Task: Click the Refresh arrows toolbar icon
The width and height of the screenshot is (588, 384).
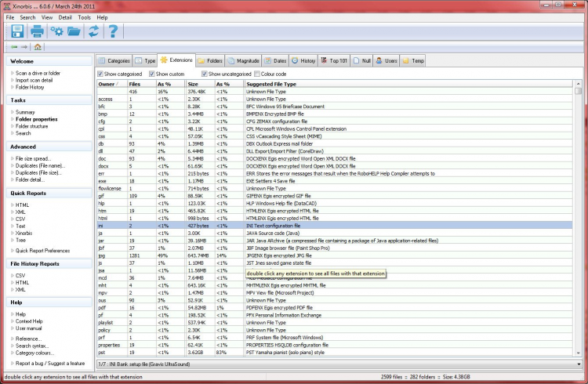Action: pyautogui.click(x=94, y=31)
